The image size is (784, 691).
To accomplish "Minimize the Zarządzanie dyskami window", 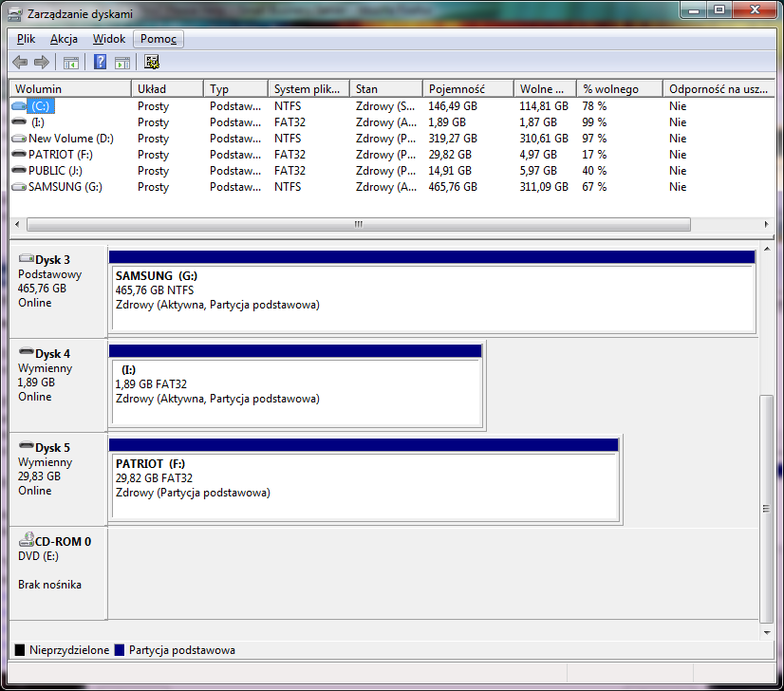I will pos(694,10).
